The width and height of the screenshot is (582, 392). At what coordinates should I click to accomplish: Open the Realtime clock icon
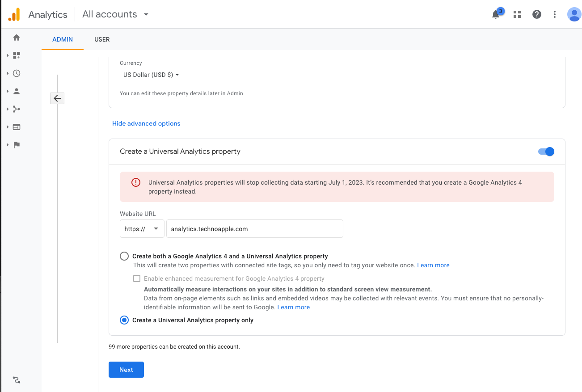click(17, 73)
